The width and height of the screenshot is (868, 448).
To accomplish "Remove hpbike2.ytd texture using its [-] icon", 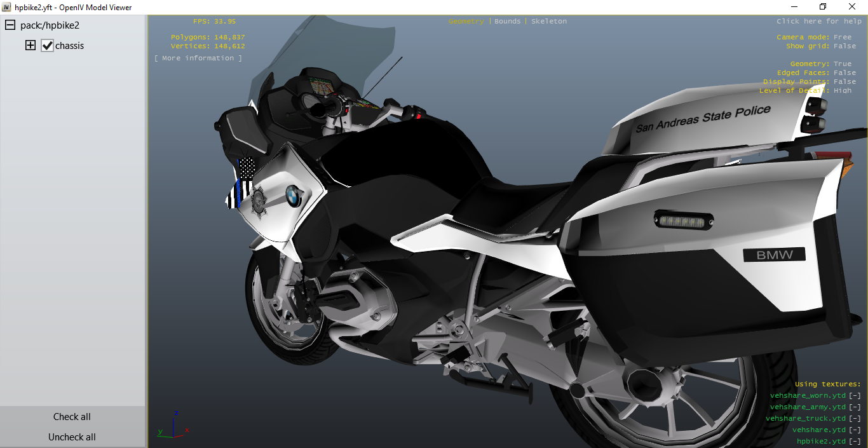I will click(855, 441).
